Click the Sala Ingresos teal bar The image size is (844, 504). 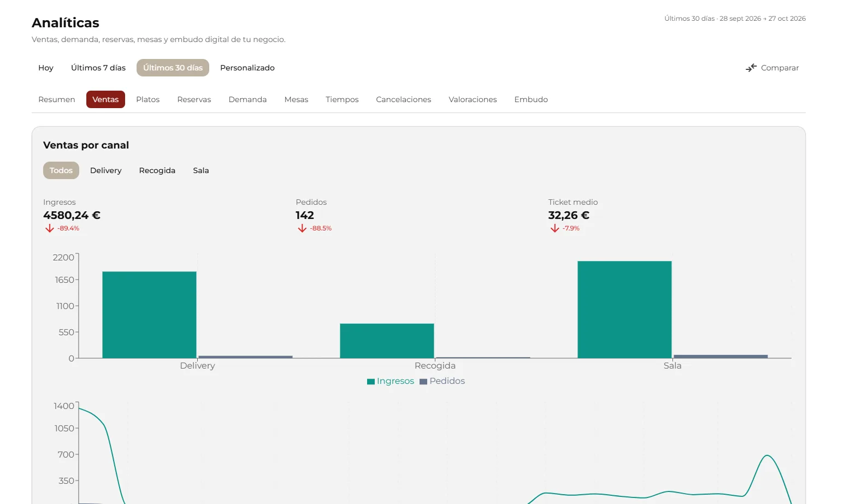[624, 310]
